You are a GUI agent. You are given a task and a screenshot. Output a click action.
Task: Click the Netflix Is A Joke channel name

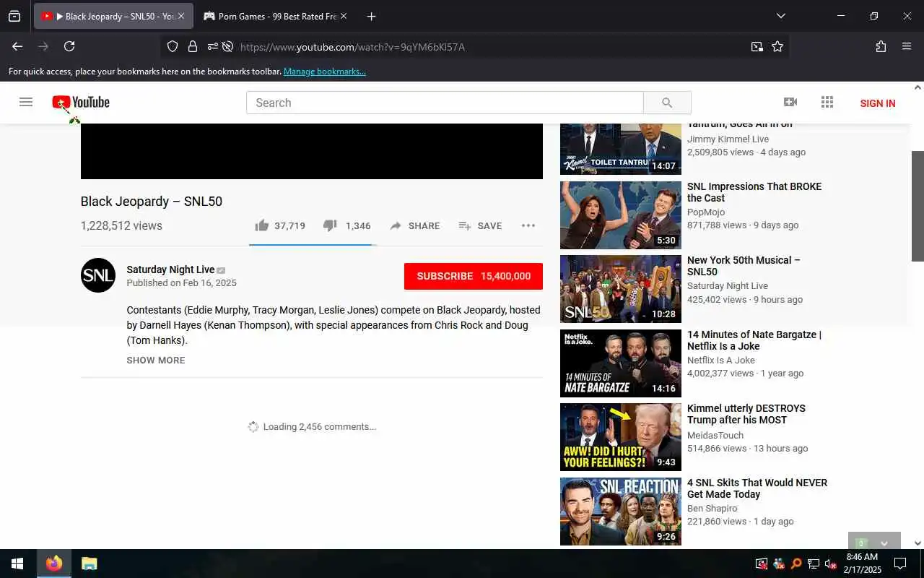click(x=721, y=360)
